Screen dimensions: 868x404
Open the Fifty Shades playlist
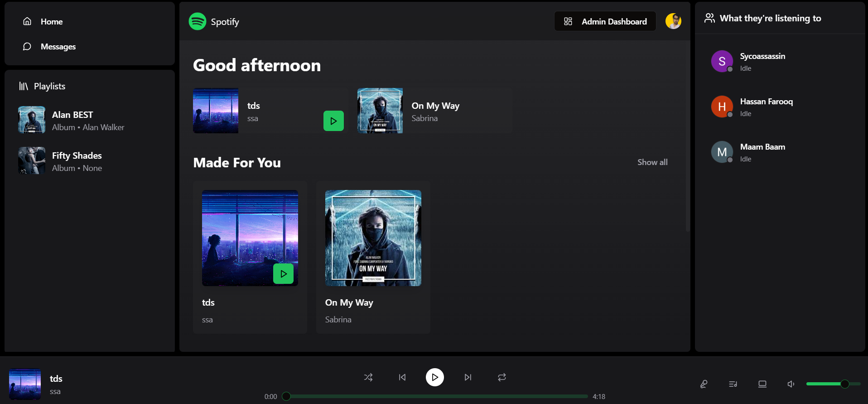coord(90,161)
